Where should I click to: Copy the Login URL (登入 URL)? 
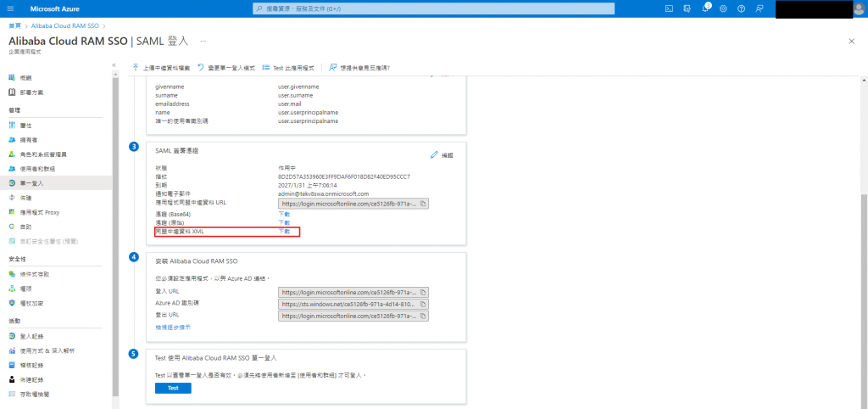click(x=422, y=292)
